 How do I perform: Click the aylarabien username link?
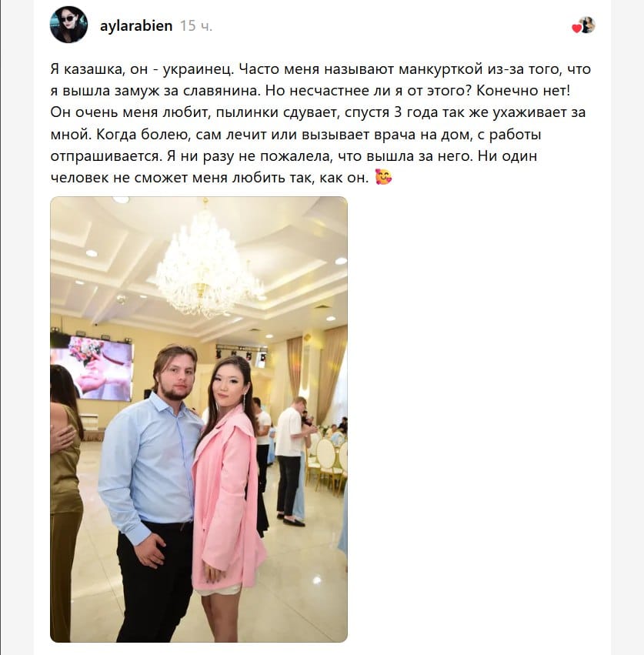pos(136,26)
